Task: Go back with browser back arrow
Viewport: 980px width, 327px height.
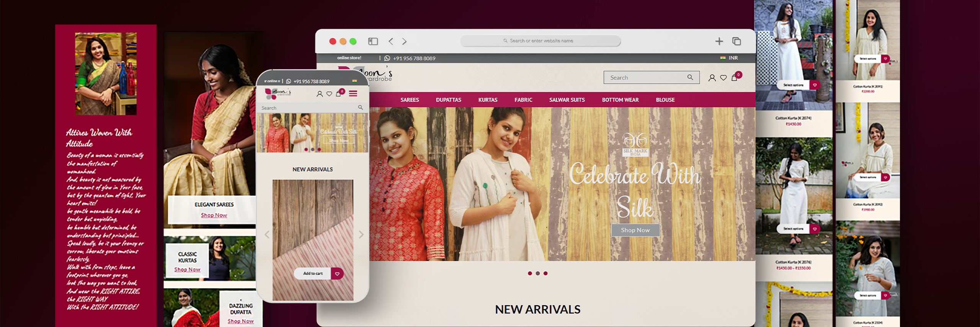Action: 390,41
